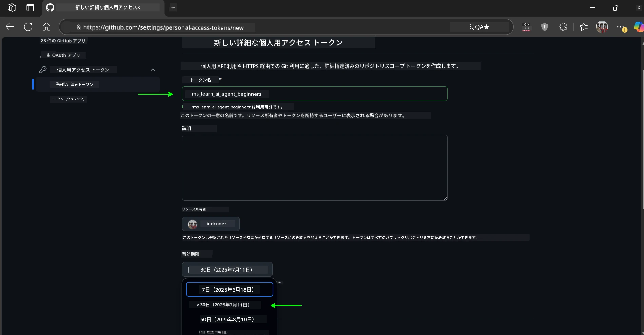Open the browser Extensions puzzle icon
This screenshot has height=335, width=644.
coord(563,27)
